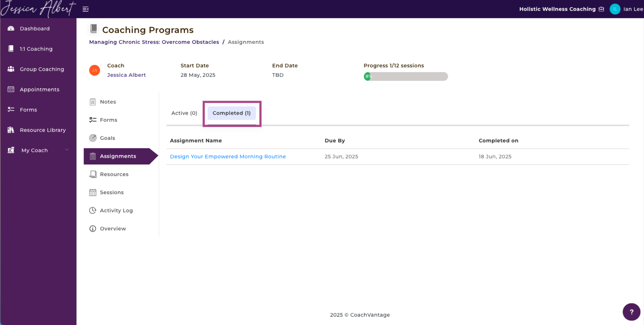This screenshot has height=325, width=644.
Task: Click the Overview info icon
Action: pyautogui.click(x=93, y=228)
